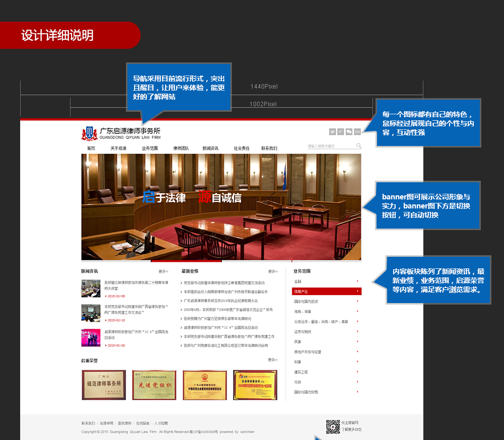The height and width of the screenshot is (440, 504).
Task: Go to 联系我们 in navigation bar
Action: (269, 148)
